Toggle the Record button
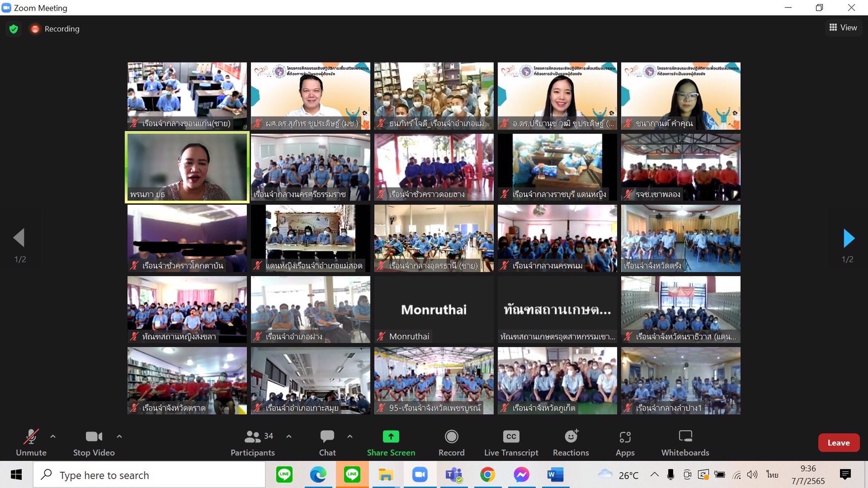The height and width of the screenshot is (488, 868). point(451,443)
